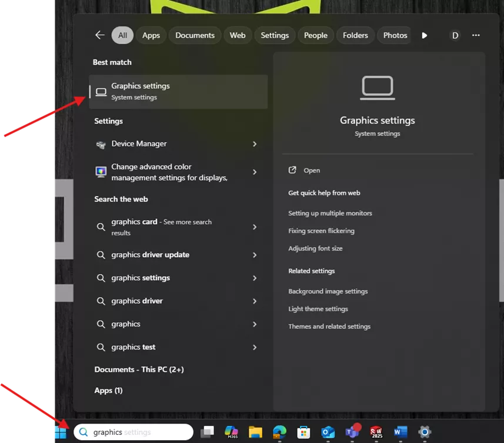Expand the graphics driver update suggestion
Image resolution: width=504 pixels, height=443 pixels.
click(255, 254)
